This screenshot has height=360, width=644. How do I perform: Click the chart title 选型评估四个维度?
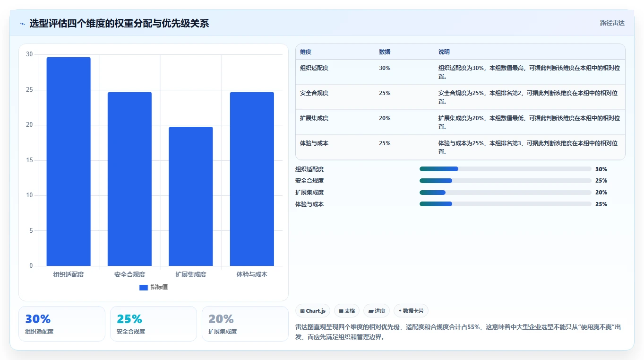[119, 24]
